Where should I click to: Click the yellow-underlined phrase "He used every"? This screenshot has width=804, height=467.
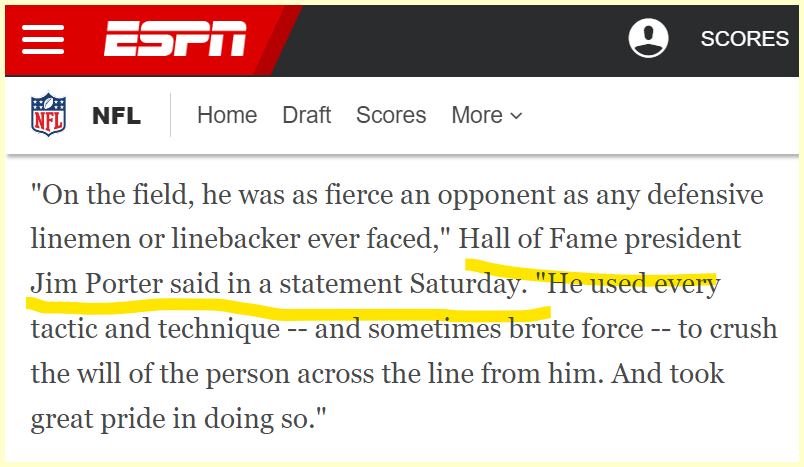[634, 284]
